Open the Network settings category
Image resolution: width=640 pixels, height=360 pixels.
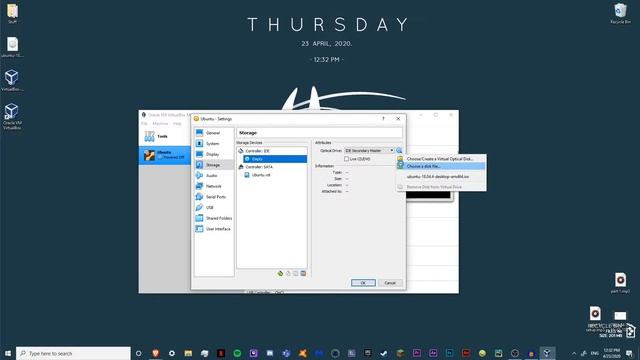213,186
